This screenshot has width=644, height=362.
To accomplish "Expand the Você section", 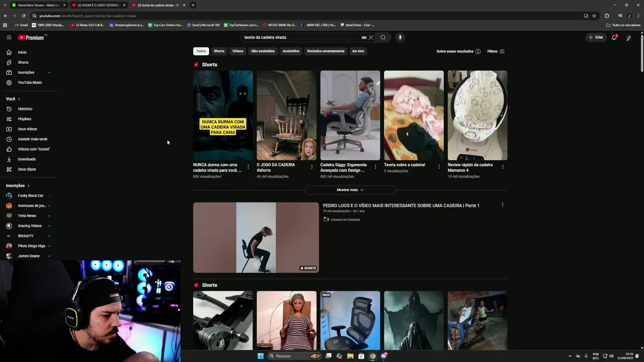I will pyautogui.click(x=13, y=99).
